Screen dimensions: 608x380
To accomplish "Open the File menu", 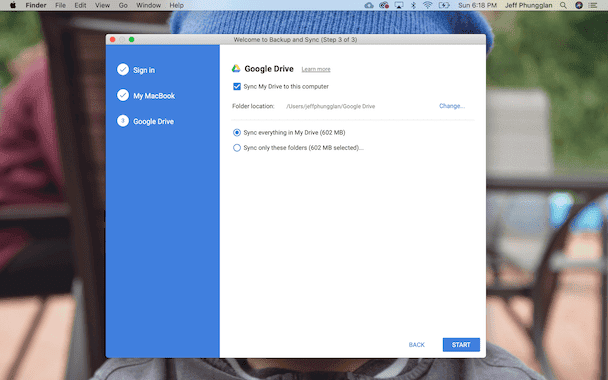I will 60,5.
